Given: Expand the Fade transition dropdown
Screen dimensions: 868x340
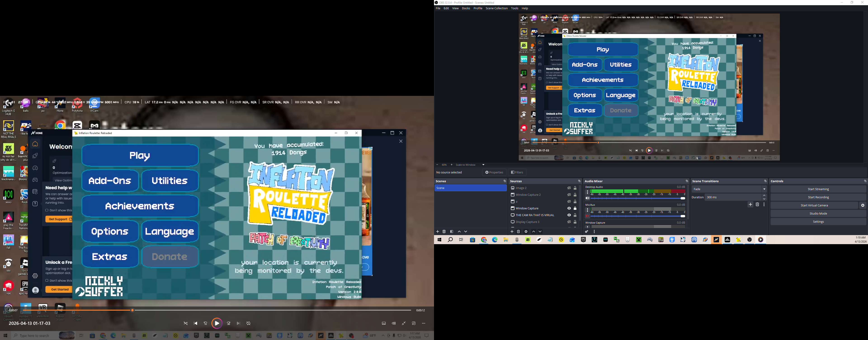Looking at the screenshot, I should click(x=764, y=189).
